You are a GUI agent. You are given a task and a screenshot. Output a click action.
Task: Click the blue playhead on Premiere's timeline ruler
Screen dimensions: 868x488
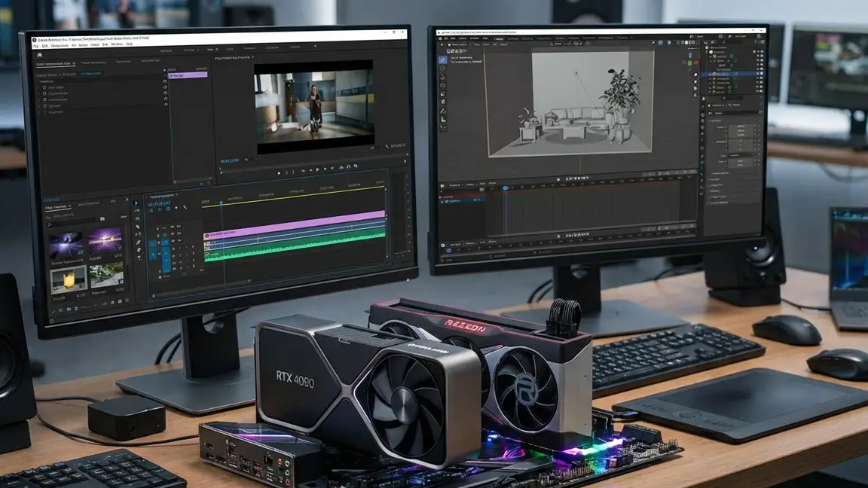tap(222, 203)
